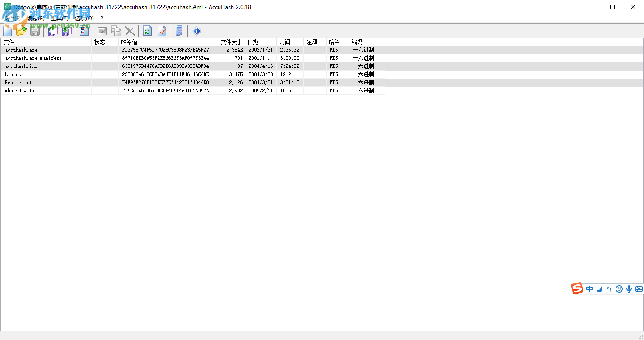
Task: Click the 哈希 column header
Action: pos(338,42)
